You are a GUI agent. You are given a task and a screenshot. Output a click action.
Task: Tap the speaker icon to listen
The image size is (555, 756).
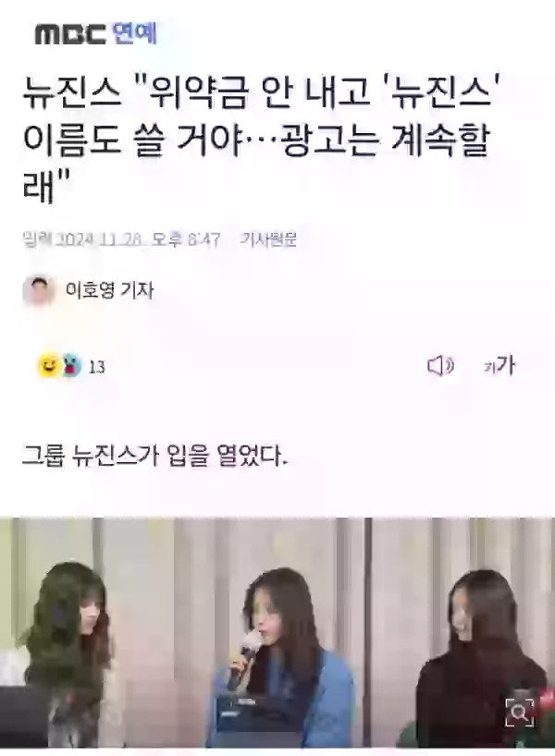[440, 366]
